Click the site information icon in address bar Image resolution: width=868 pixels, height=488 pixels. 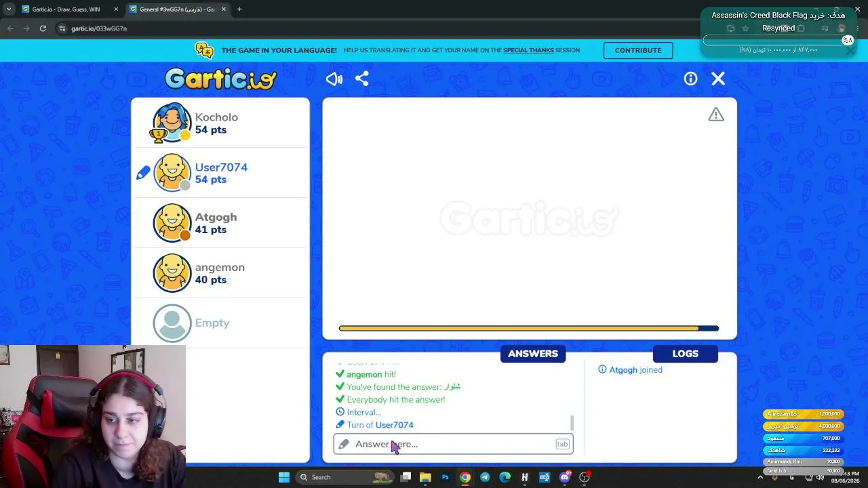(62, 28)
